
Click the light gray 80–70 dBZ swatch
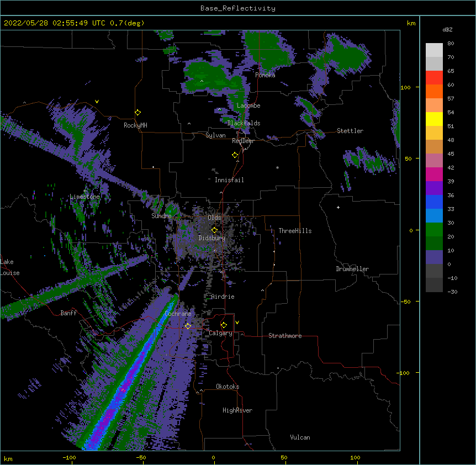(434, 50)
